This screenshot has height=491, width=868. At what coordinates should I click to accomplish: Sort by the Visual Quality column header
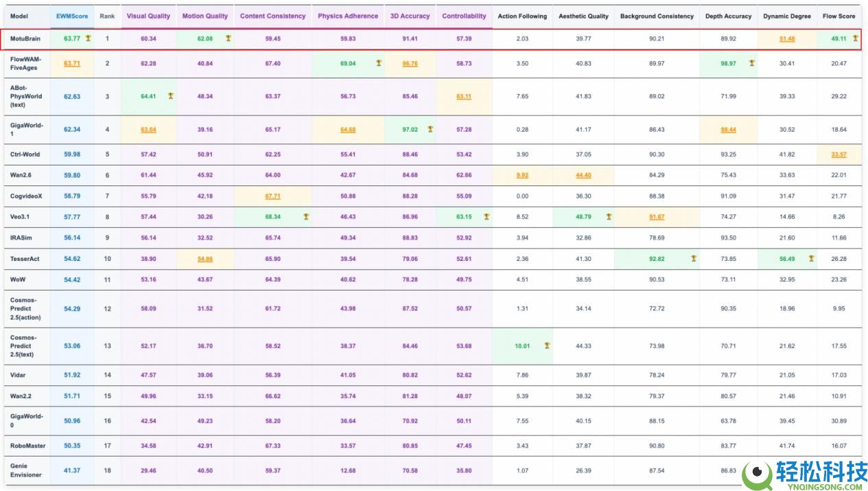[x=148, y=16]
